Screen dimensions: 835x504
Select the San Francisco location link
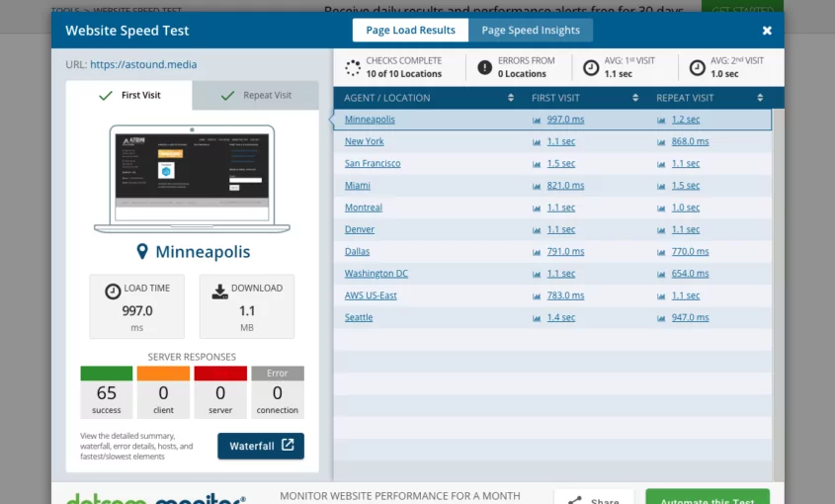(x=373, y=163)
